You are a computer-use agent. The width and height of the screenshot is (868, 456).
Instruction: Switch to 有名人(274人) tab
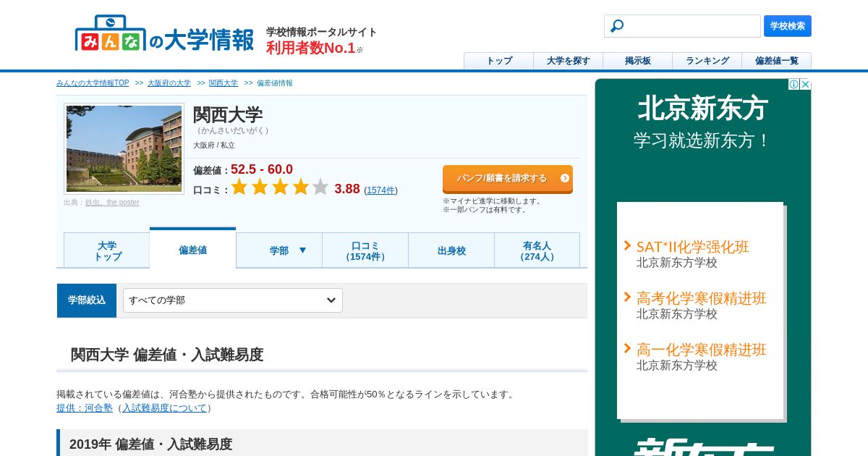(537, 250)
